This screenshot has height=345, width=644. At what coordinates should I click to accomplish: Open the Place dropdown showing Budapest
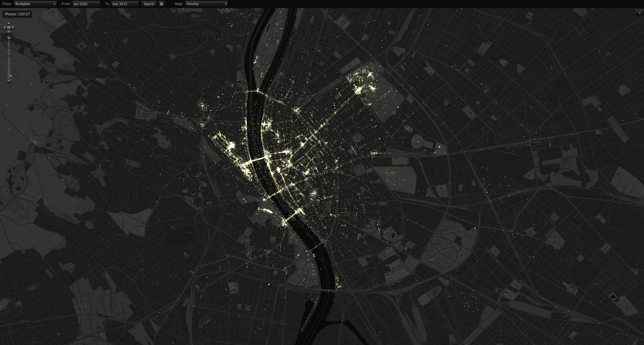(x=35, y=4)
